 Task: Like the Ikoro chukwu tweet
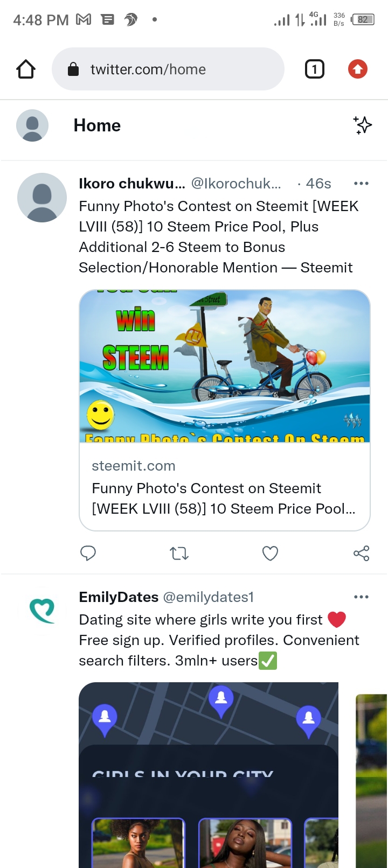(270, 553)
